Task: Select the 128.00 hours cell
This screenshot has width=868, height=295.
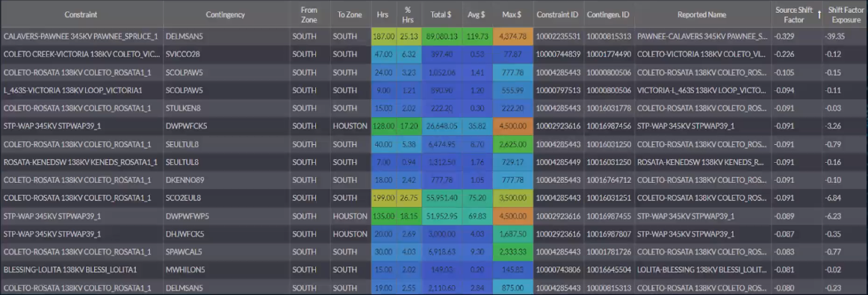Action: (x=384, y=126)
